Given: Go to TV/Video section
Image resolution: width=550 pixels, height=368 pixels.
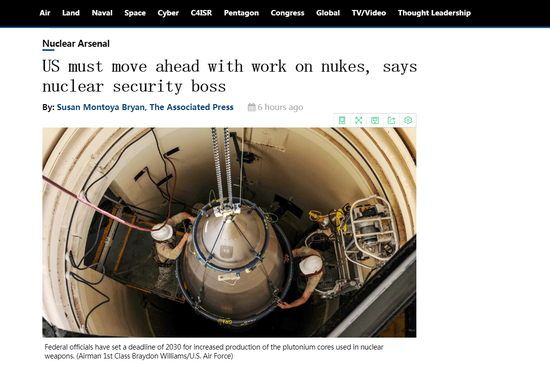Looking at the screenshot, I should (369, 13).
